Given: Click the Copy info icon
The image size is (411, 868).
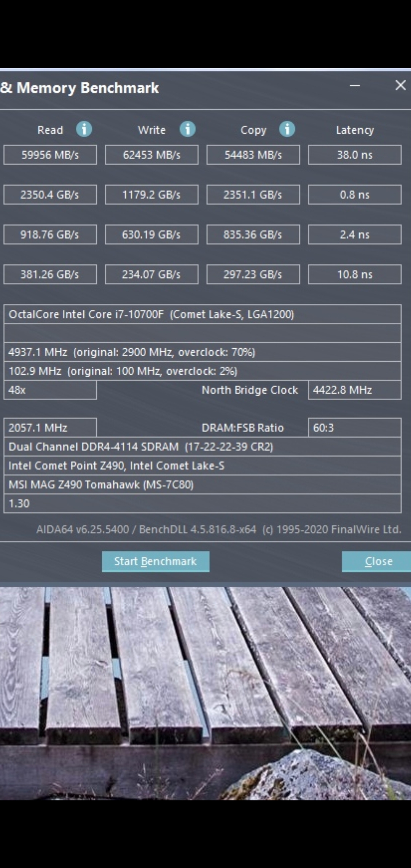Looking at the screenshot, I should (x=287, y=129).
